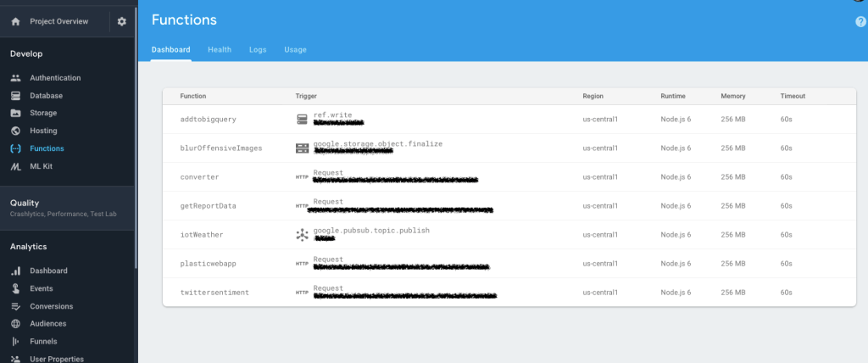868x363 pixels.
Task: Click the Memory column header
Action: 733,97
